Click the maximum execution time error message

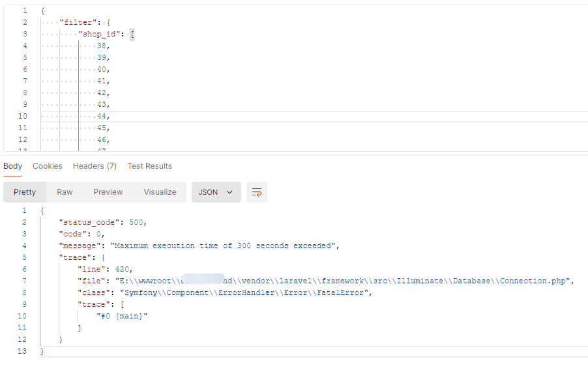point(225,246)
